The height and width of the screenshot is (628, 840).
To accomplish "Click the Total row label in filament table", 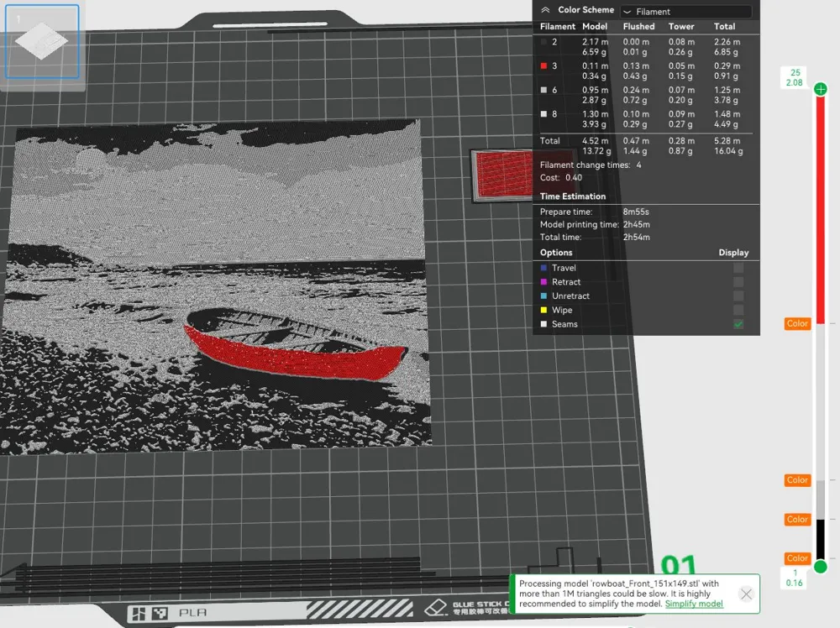I will [549, 141].
